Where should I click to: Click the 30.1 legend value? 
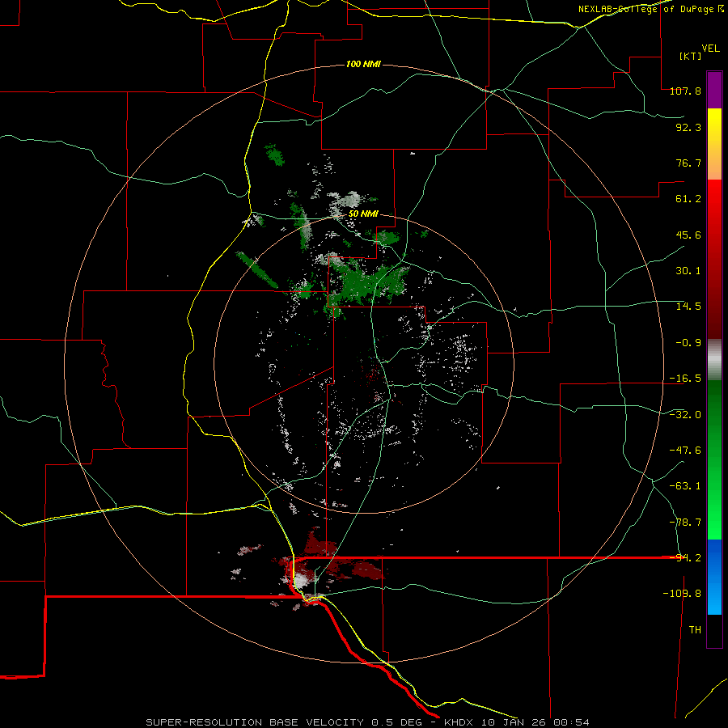tap(688, 271)
